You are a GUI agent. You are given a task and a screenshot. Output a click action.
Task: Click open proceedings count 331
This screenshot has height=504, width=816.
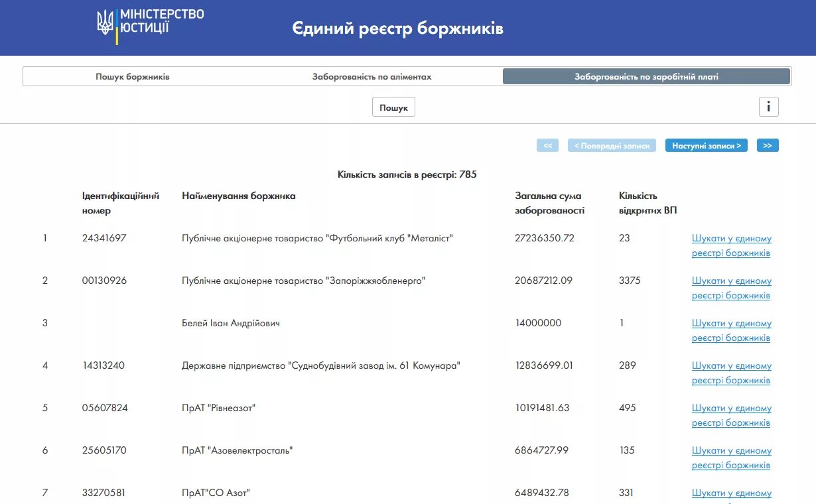[626, 493]
